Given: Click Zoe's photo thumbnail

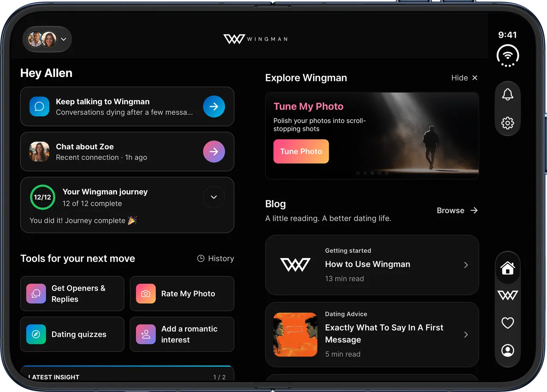Looking at the screenshot, I should point(39,151).
